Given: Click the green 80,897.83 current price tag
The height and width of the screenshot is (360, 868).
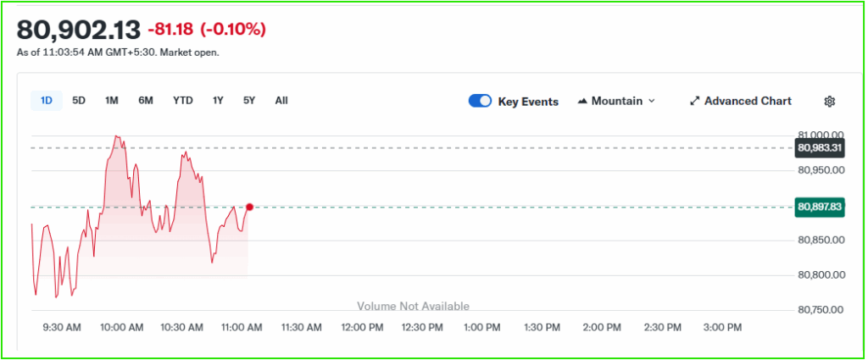Looking at the screenshot, I should pos(820,207).
